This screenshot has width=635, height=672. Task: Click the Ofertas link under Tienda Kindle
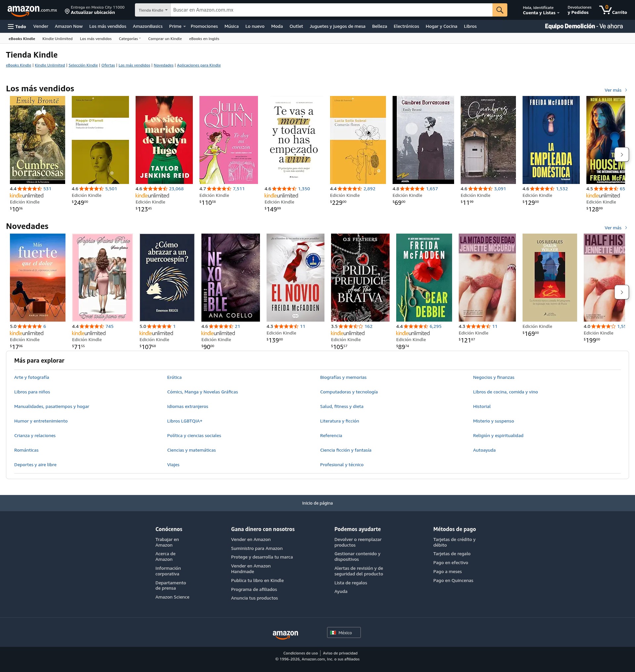pos(108,66)
